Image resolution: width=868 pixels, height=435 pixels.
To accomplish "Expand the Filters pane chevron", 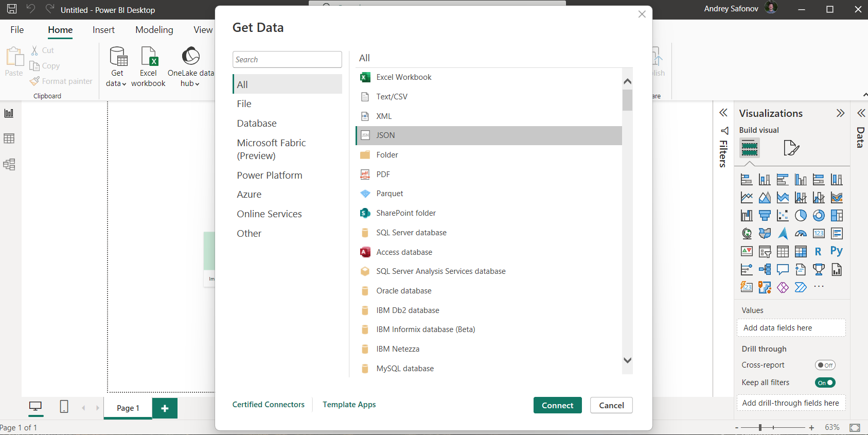I will coord(723,113).
